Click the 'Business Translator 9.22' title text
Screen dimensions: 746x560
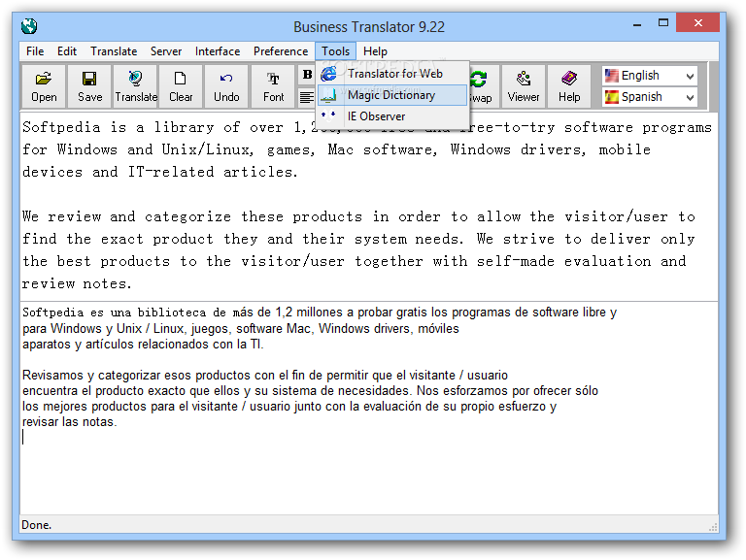coord(369,26)
